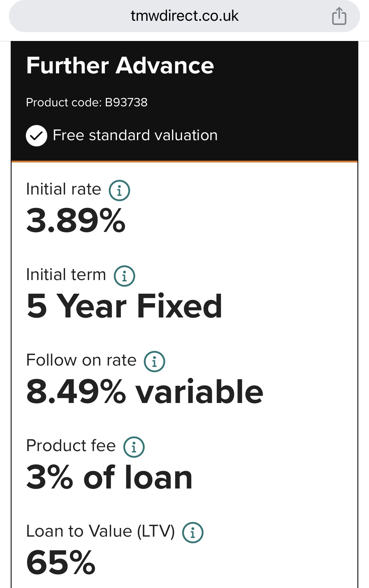Screen dimensions: 369x588
Task: Open the Product fee info icon
Action: point(134,447)
